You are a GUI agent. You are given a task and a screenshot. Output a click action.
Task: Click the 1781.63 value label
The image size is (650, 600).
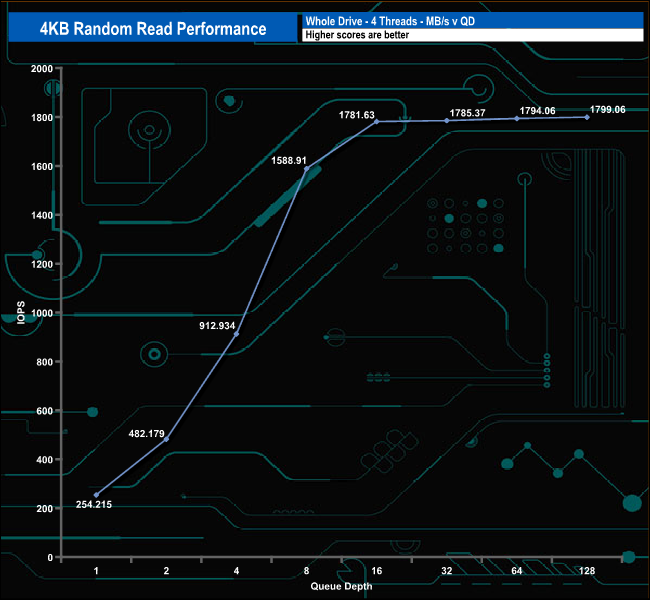(356, 116)
